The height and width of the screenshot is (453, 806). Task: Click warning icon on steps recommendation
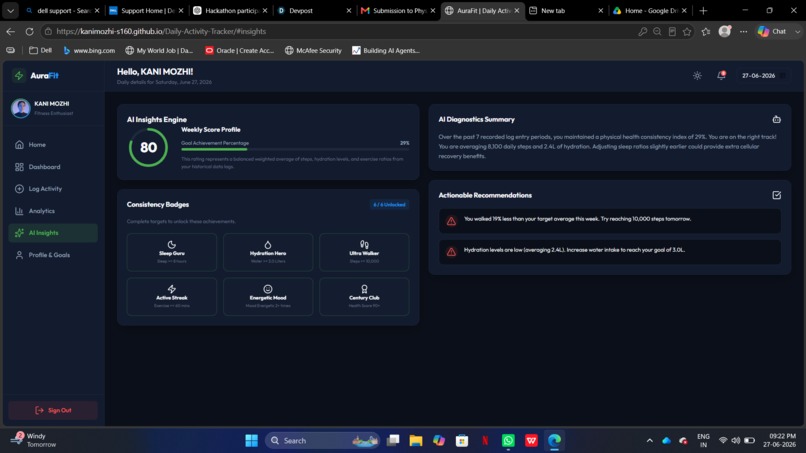click(x=451, y=221)
